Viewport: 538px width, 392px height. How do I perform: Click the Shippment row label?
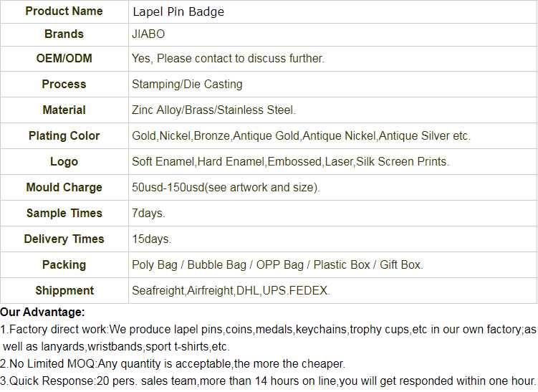point(64,290)
